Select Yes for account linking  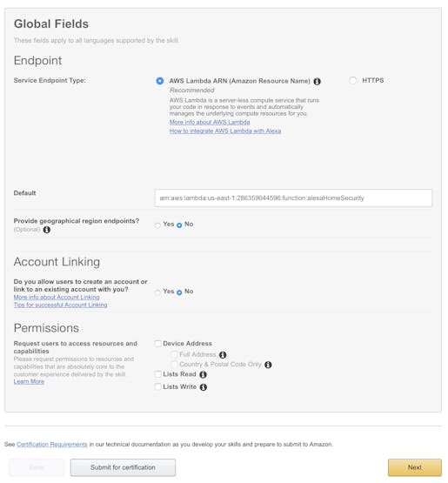pyautogui.click(x=157, y=292)
